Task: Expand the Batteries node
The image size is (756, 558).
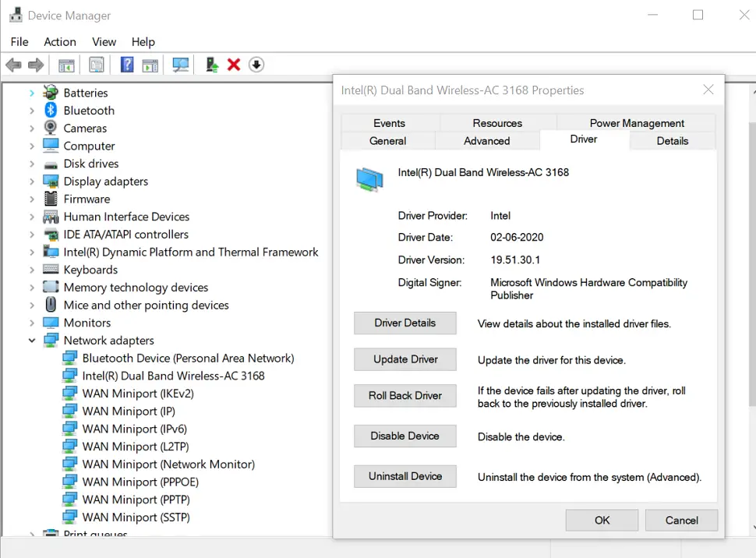Action: click(x=32, y=93)
